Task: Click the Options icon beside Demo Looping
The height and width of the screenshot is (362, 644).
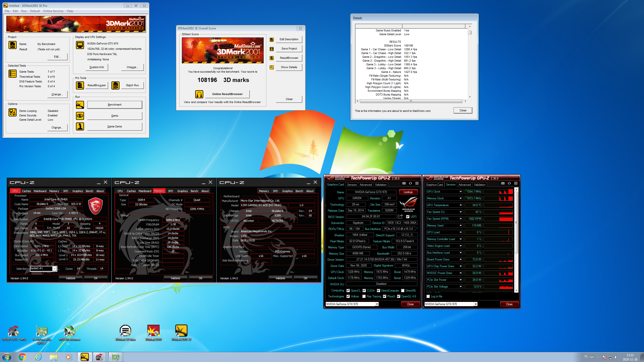Action: coord(13,112)
